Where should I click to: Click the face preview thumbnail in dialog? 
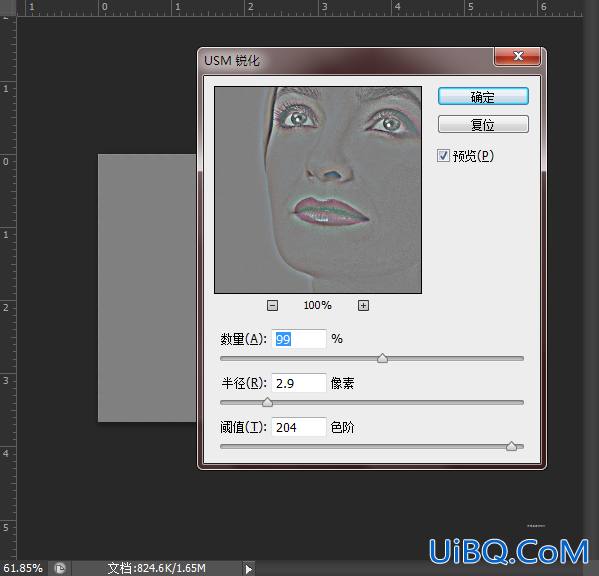(x=318, y=190)
